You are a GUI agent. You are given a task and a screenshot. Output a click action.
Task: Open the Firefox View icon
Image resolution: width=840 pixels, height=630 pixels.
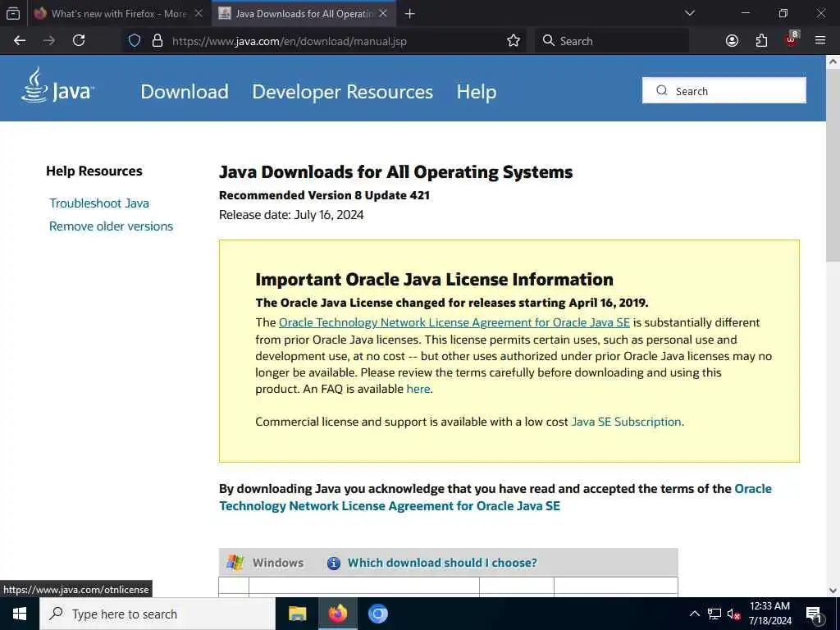pos(13,13)
